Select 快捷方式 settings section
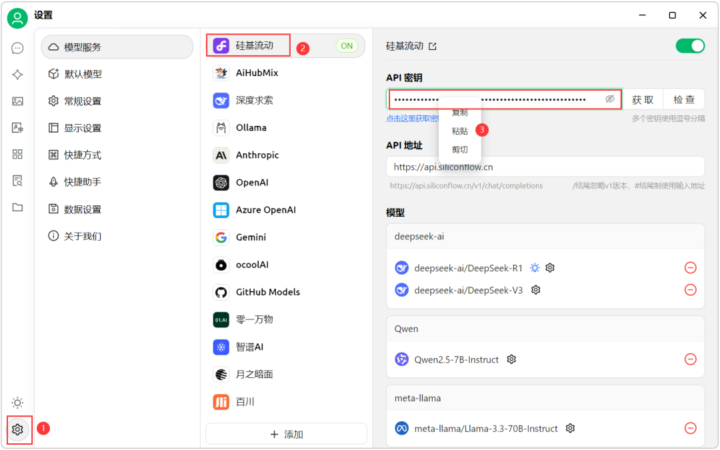This screenshot has width=720, height=450. pos(117,155)
